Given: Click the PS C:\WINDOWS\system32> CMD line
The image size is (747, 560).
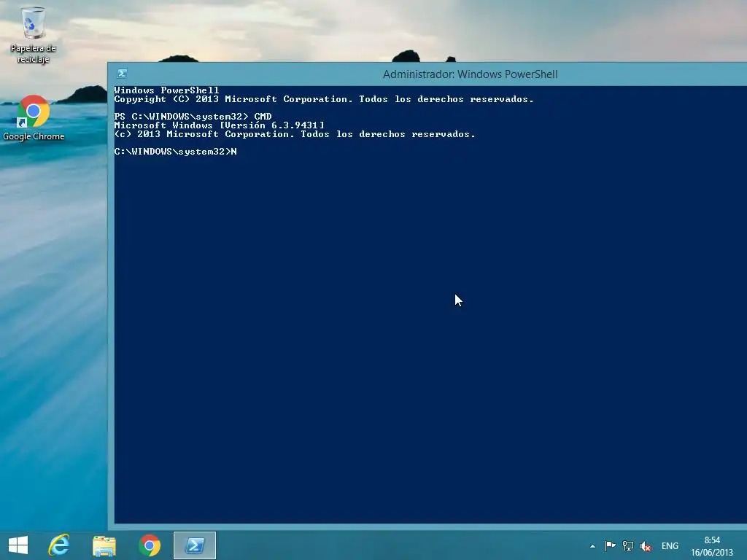Looking at the screenshot, I should (x=193, y=116).
